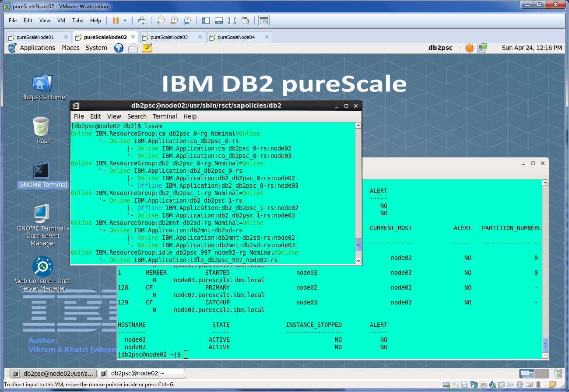
Task: Open VMware File menu
Action: point(13,21)
